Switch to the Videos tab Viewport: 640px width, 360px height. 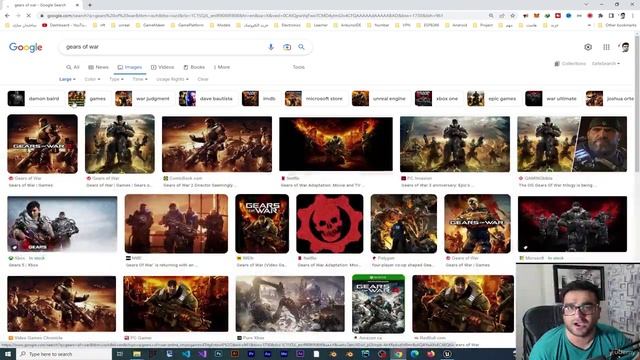point(162,67)
